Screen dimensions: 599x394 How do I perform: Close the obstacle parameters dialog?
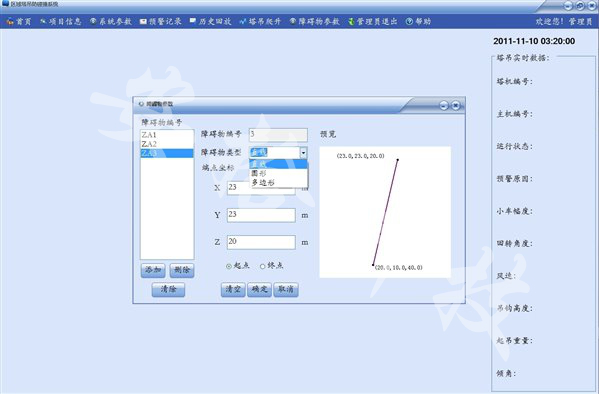(455, 105)
